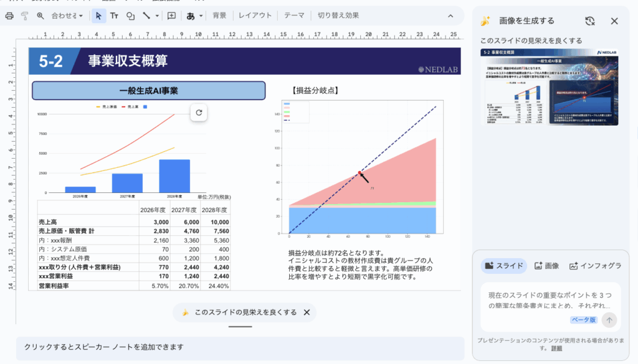Collapse the toolbar with the chevron
638x364 pixels.
point(450,16)
